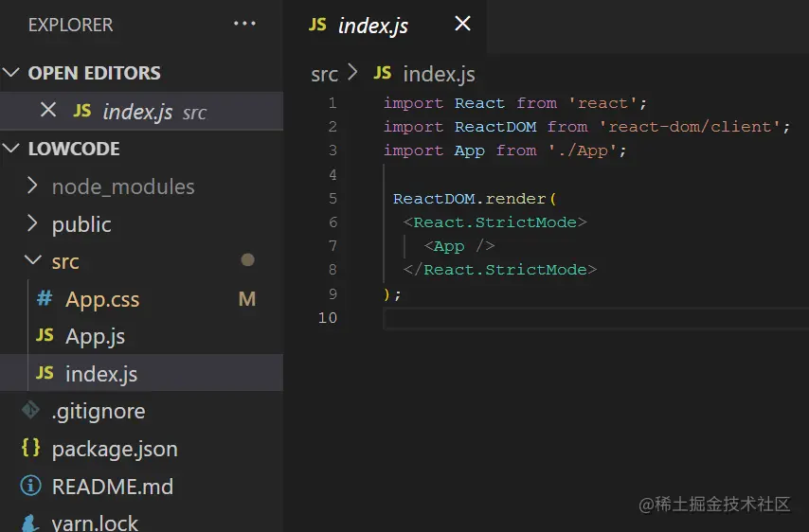Click the braces icon beside package.json
809x532 pixels.
(30, 448)
